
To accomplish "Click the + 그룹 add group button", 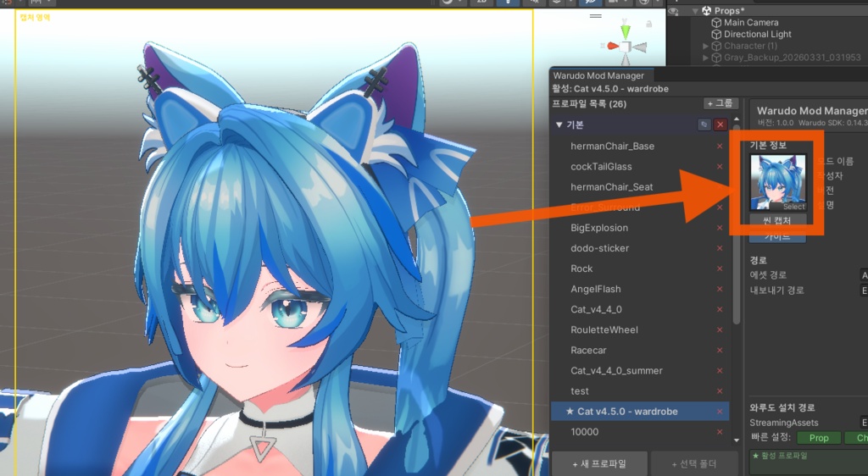I will [721, 103].
